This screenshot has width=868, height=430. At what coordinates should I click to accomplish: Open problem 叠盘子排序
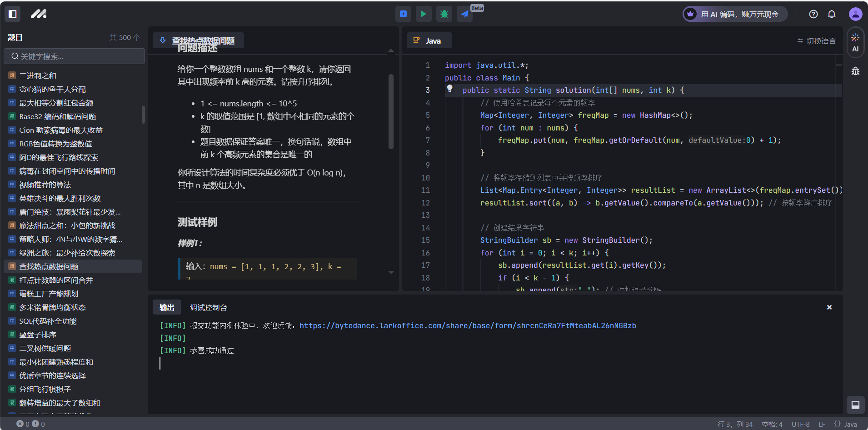pyautogui.click(x=73, y=335)
